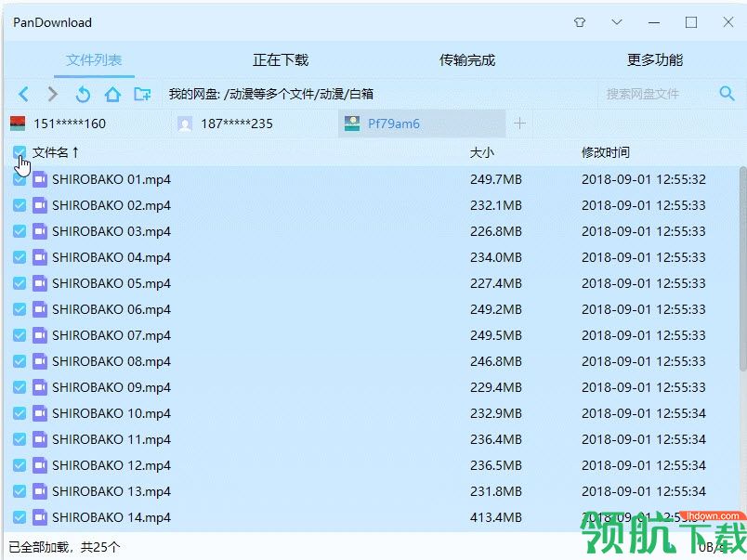Open the title bar dropdown arrow menu
The height and width of the screenshot is (560, 747).
coord(617,22)
